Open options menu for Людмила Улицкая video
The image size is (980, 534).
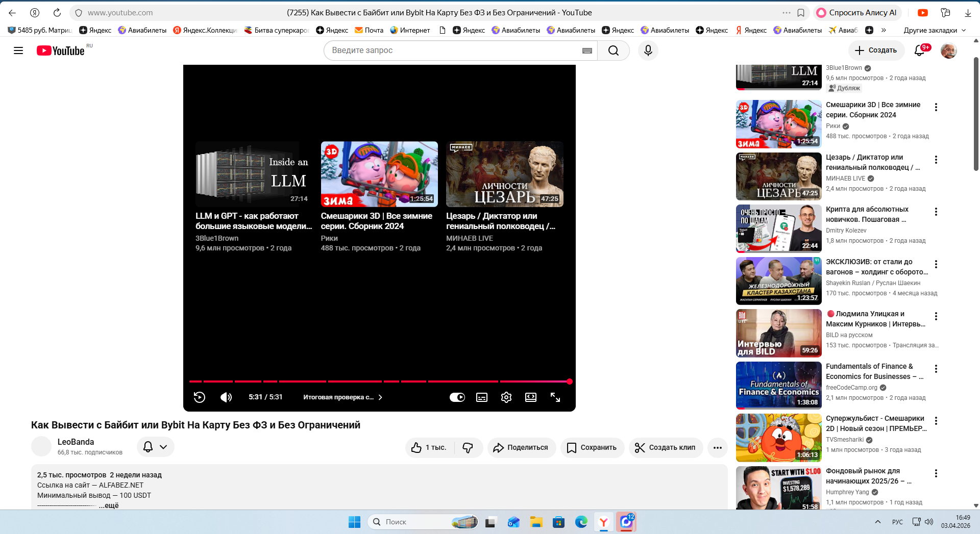point(936,316)
